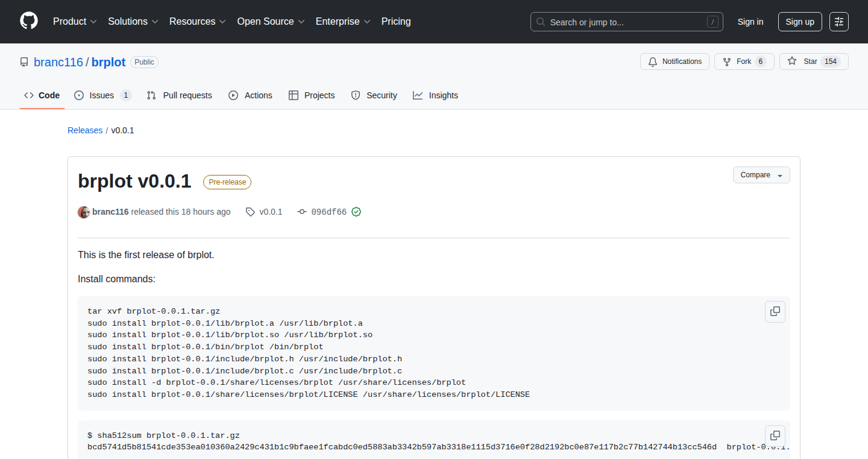The height and width of the screenshot is (459, 868).
Task: Click the magnifier icon in search box
Action: tap(541, 22)
